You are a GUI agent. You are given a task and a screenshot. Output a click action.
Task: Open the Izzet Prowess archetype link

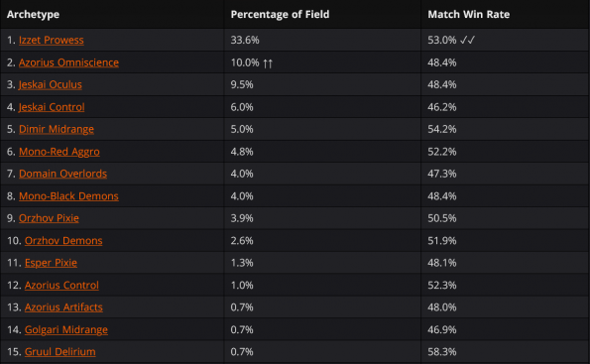tap(52, 40)
